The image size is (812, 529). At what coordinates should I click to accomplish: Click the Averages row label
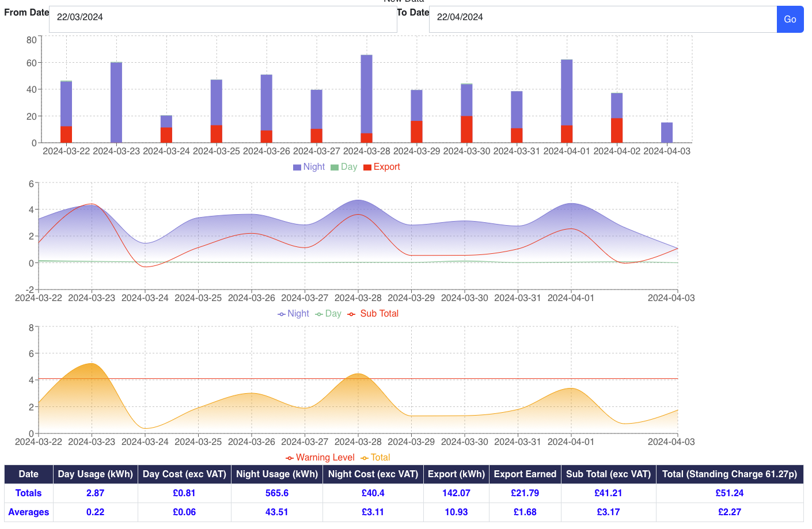click(x=29, y=512)
